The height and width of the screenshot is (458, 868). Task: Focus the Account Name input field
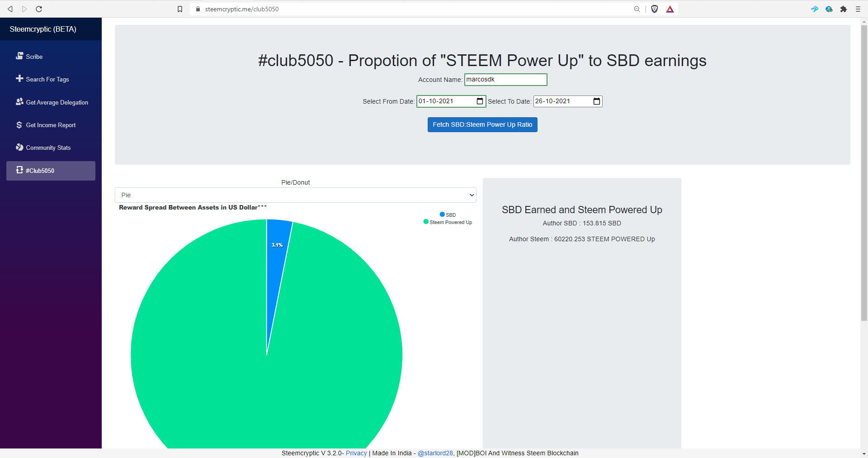tap(506, 80)
